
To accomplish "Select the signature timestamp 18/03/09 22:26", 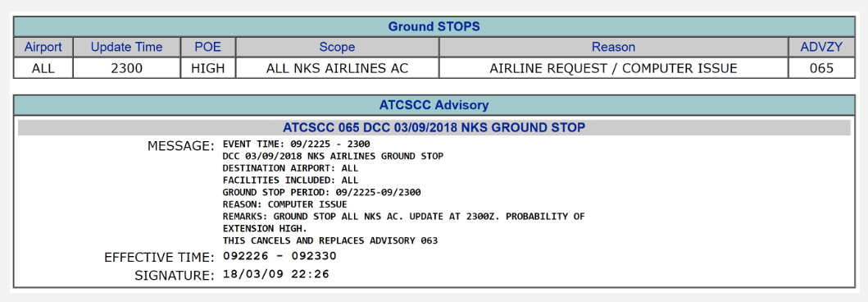I will point(275,273).
